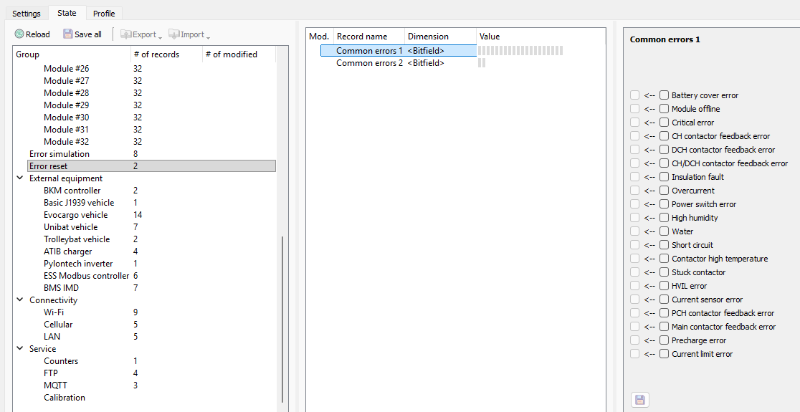The image size is (800, 412).
Task: Select BKM controller item
Action: (72, 190)
